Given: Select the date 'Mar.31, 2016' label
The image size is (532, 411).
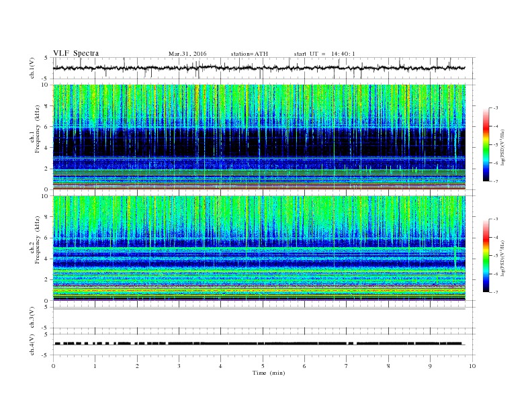Looking at the screenshot, I should [x=187, y=54].
